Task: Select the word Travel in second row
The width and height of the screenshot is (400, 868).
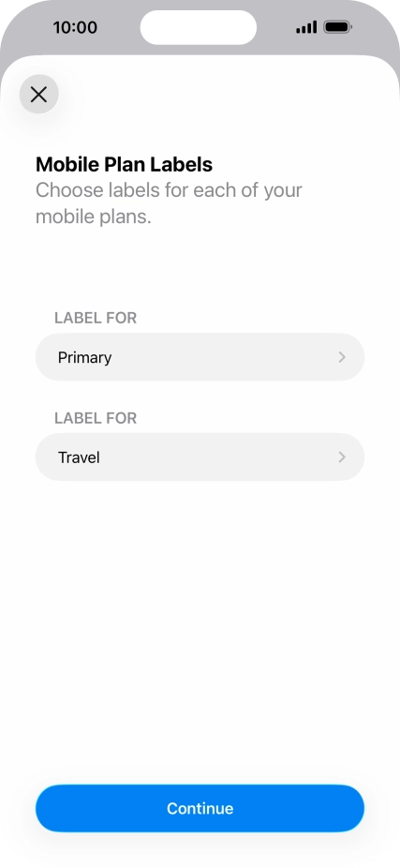Action: (x=79, y=457)
